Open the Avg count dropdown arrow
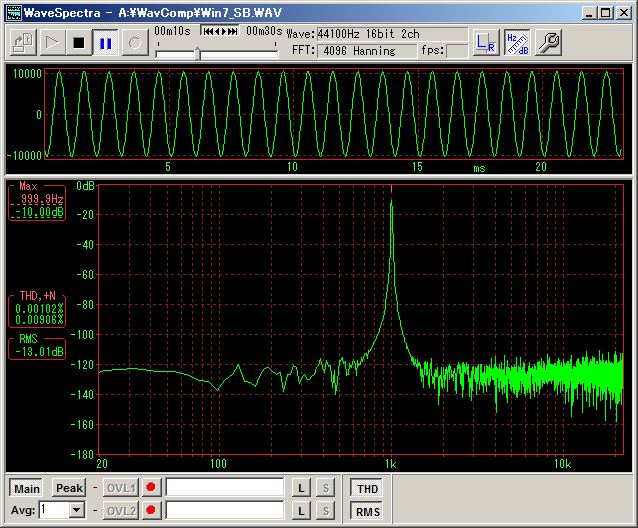 click(x=77, y=510)
